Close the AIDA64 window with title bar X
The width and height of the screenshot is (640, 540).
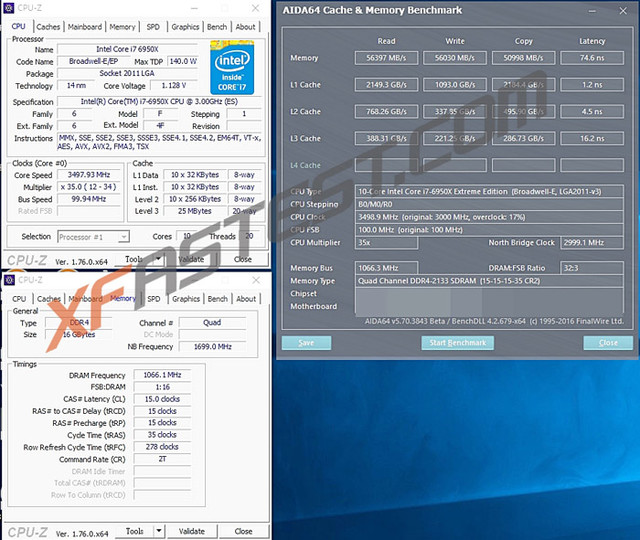tap(623, 11)
